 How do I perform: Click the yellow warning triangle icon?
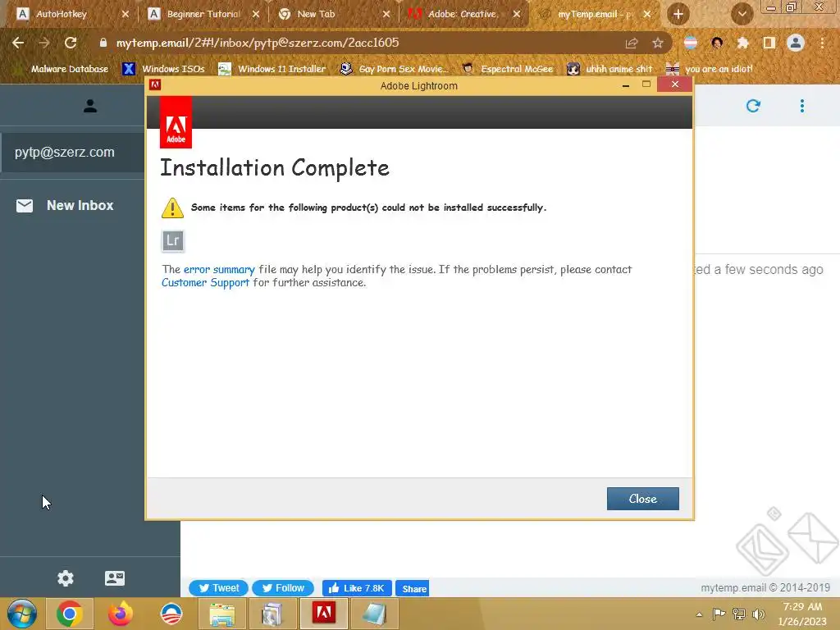pyautogui.click(x=172, y=208)
